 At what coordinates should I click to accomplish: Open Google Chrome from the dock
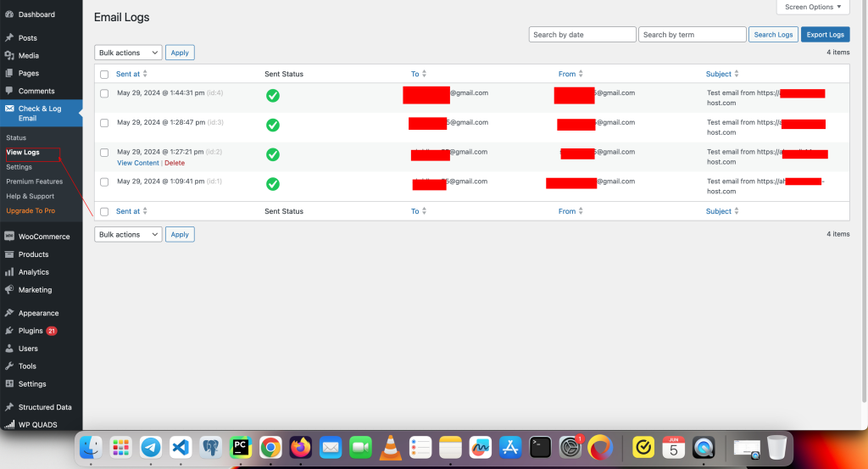pyautogui.click(x=270, y=448)
